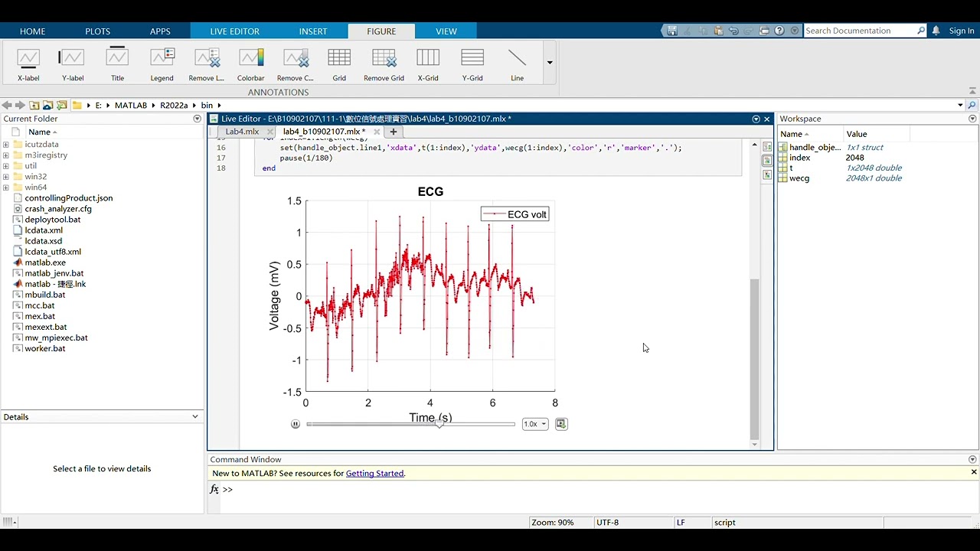The image size is (980, 551).
Task: Switch to output-inline view
Action: (767, 161)
